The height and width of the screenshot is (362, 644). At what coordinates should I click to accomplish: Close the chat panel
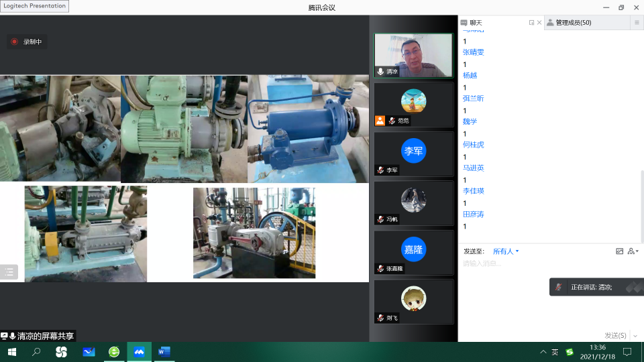coord(539,23)
